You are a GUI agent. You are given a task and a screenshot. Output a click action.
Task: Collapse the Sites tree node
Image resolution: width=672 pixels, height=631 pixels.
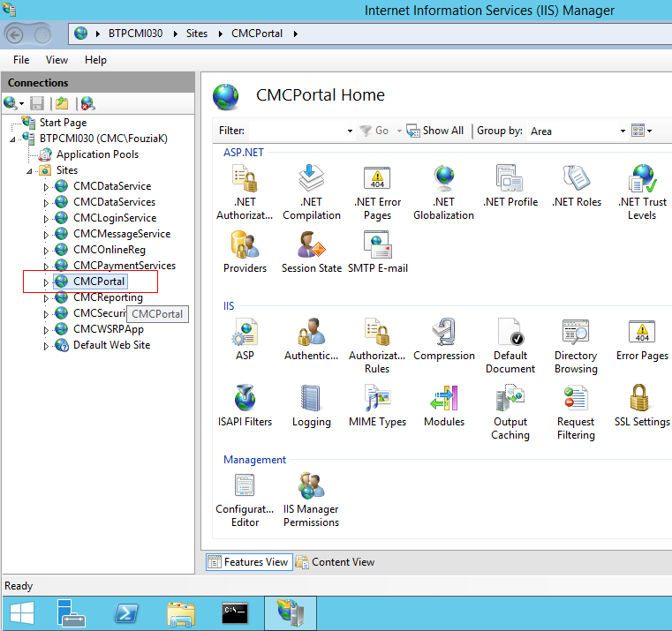pyautogui.click(x=29, y=171)
